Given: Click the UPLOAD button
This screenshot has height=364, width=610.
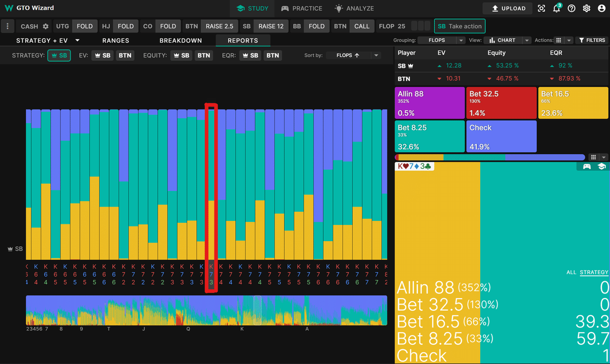Looking at the screenshot, I should (x=507, y=9).
